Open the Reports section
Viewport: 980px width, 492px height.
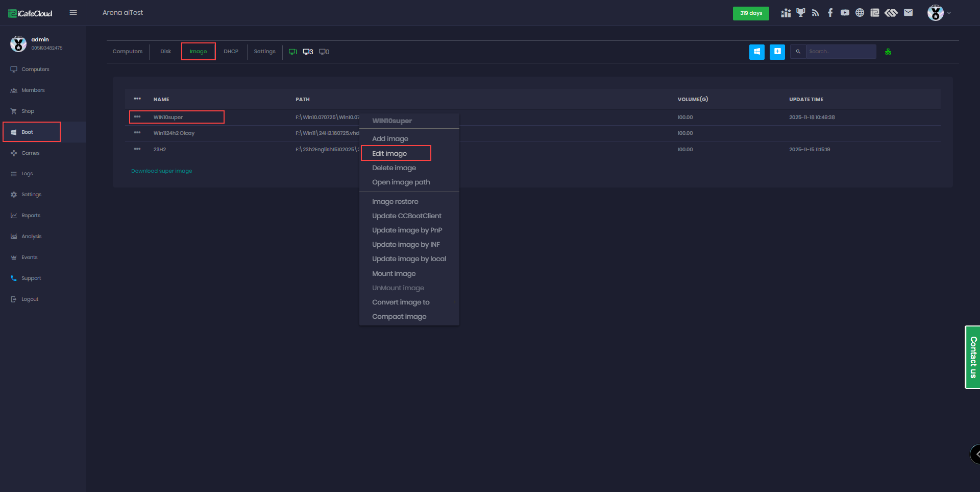31,215
